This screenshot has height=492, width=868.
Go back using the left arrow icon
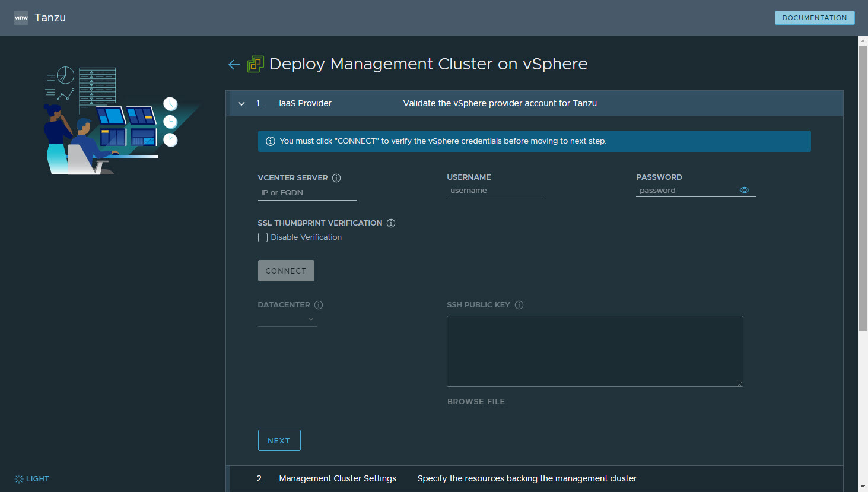(234, 65)
